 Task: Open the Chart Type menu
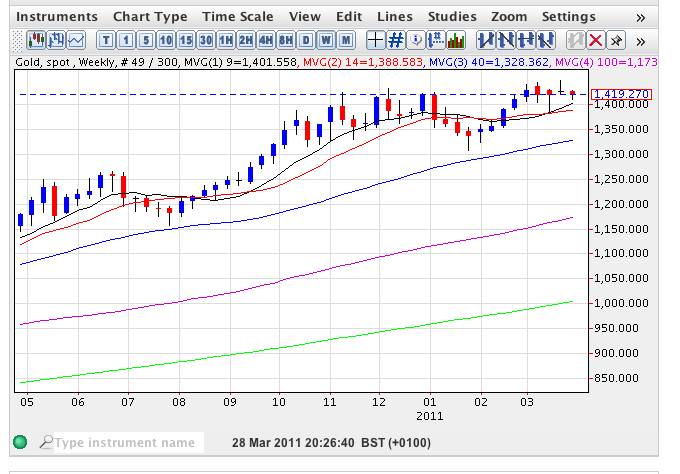click(150, 17)
